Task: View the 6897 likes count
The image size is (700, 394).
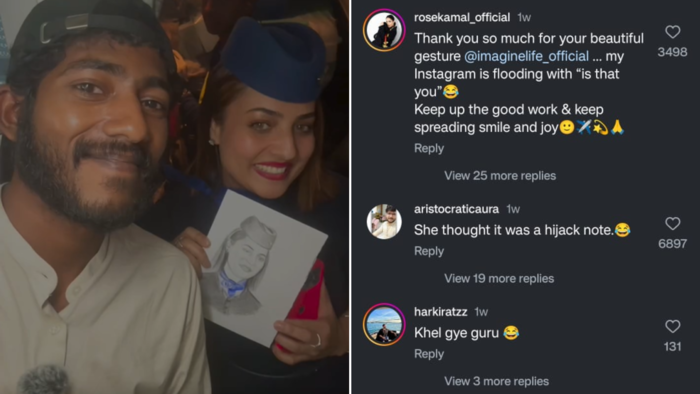Action: pyautogui.click(x=672, y=244)
